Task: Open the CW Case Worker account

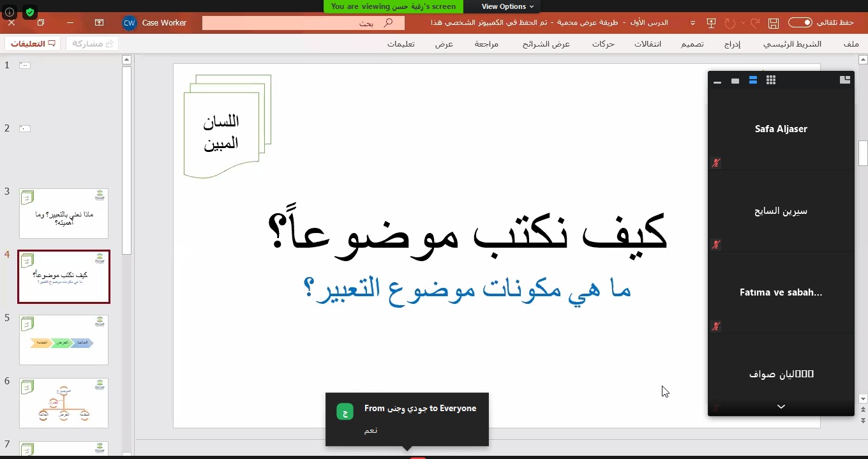Action: 154,23
